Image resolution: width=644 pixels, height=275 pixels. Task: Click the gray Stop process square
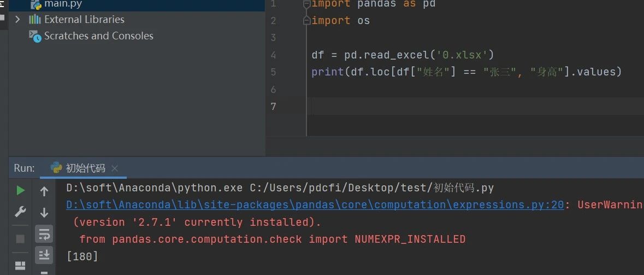(x=20, y=239)
